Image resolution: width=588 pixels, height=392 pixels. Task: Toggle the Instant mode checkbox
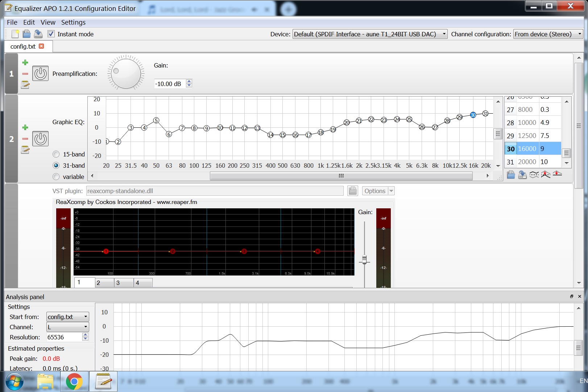click(51, 34)
